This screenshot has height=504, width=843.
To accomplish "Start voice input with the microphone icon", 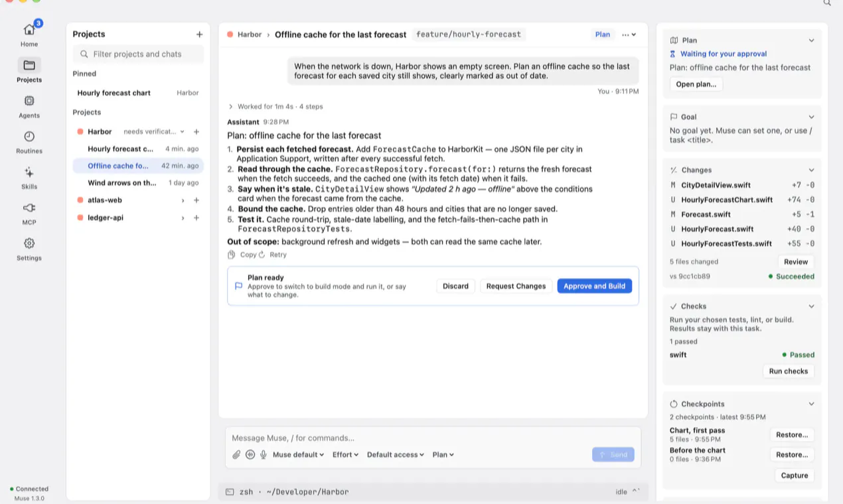I will point(264,454).
